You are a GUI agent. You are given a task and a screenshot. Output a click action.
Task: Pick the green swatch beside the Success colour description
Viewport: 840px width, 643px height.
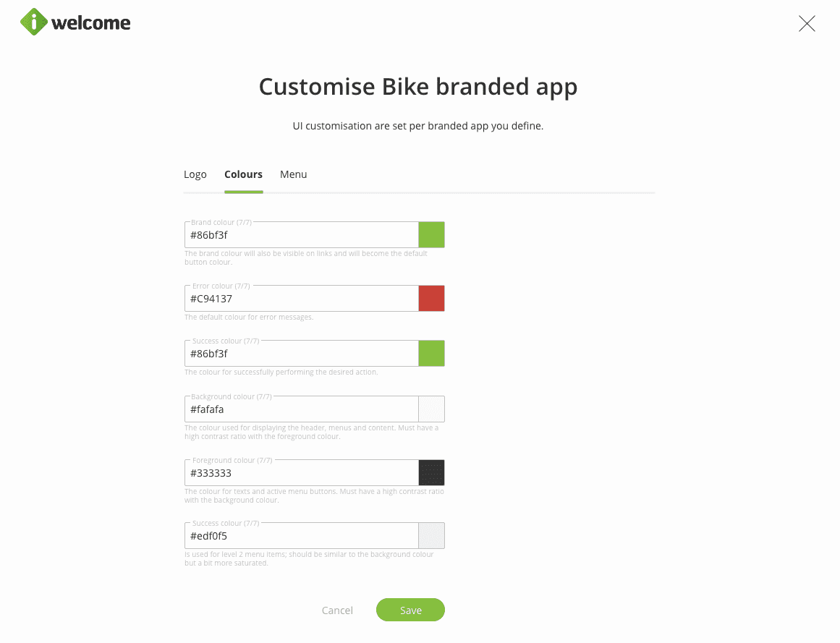pyautogui.click(x=432, y=354)
